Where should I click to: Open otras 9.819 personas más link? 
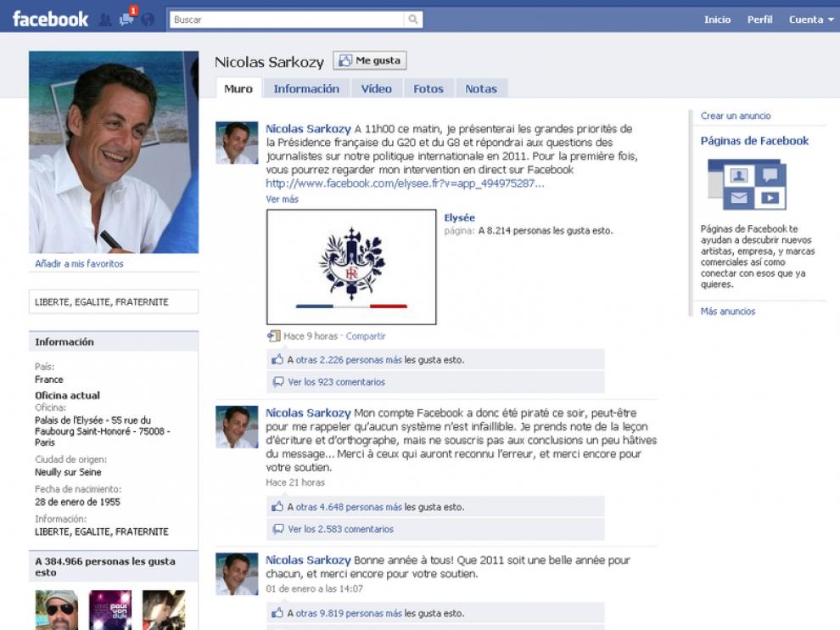349,613
